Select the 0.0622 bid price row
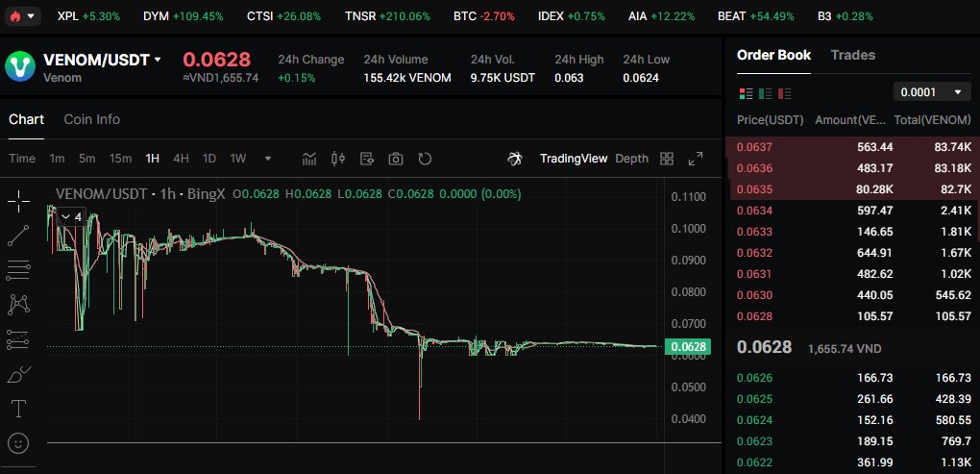The height and width of the screenshot is (474, 980). [x=852, y=462]
